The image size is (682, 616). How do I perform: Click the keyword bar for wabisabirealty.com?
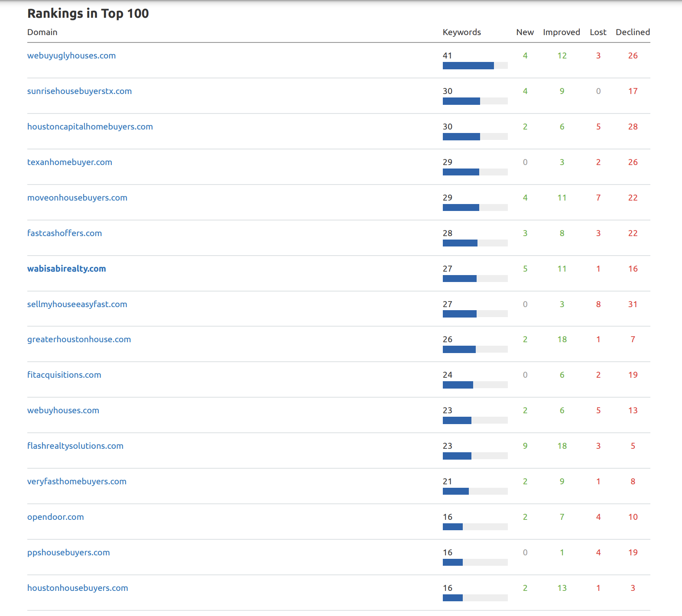point(475,279)
